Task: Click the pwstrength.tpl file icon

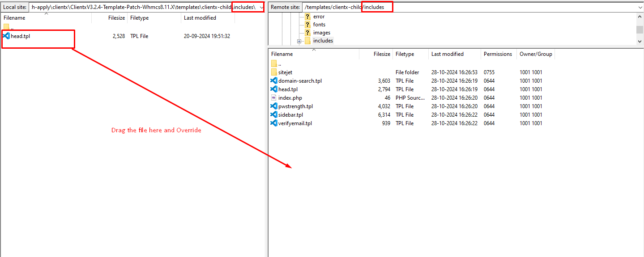Action: tap(274, 106)
